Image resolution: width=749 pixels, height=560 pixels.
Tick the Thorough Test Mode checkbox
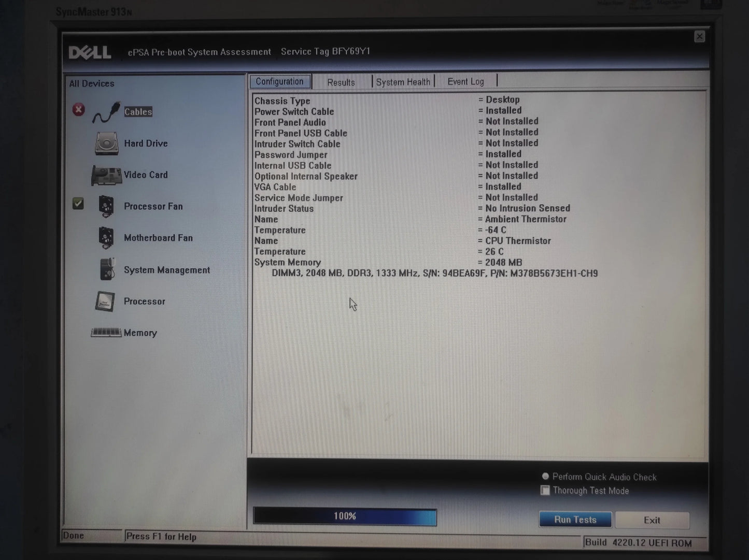pyautogui.click(x=545, y=490)
